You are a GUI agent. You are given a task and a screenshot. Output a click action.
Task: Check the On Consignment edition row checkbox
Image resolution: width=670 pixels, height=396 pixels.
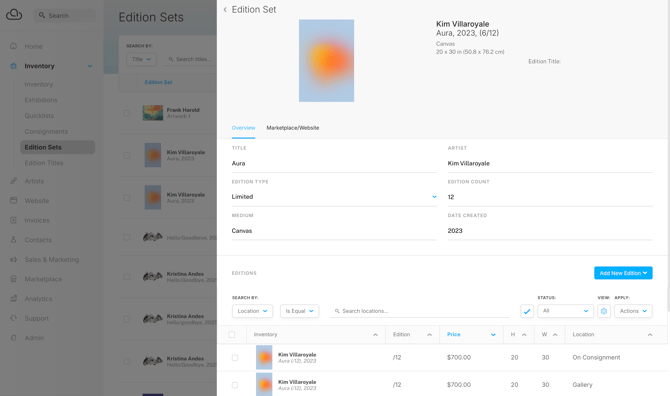tap(235, 358)
